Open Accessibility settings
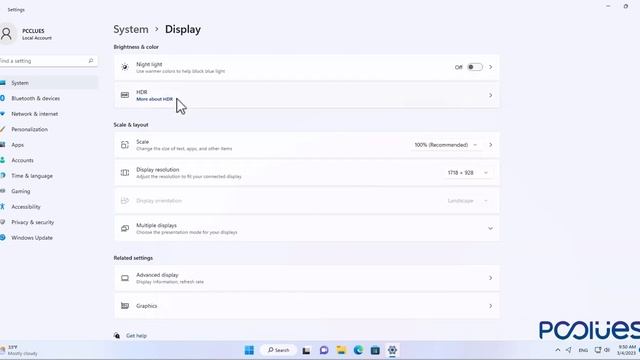Screen dimensions: 640x360 click(49, 207)
